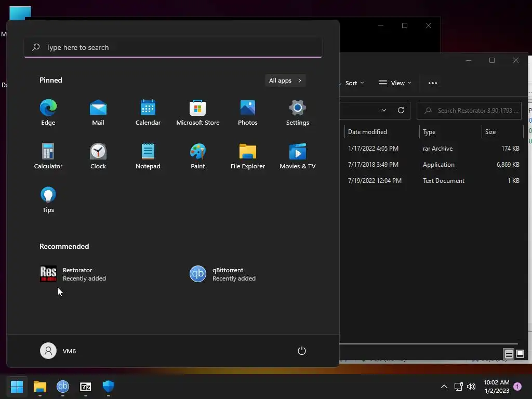
Task: Launch the Clock app
Action: tap(98, 156)
